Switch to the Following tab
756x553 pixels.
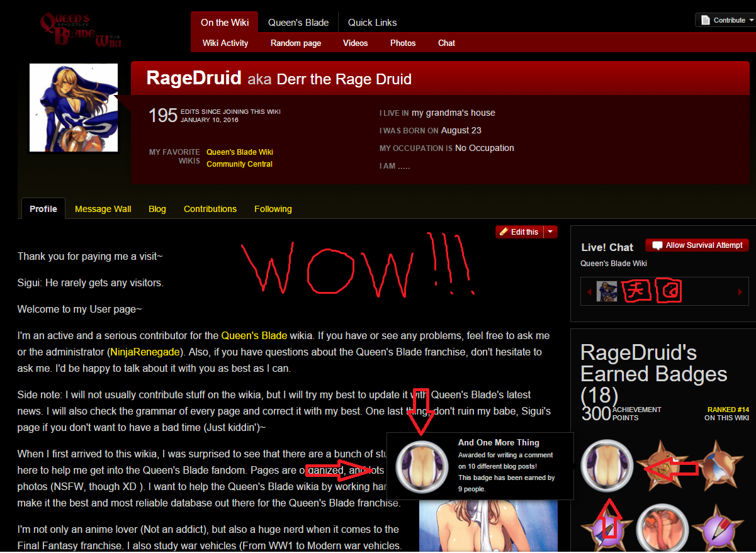tap(273, 209)
